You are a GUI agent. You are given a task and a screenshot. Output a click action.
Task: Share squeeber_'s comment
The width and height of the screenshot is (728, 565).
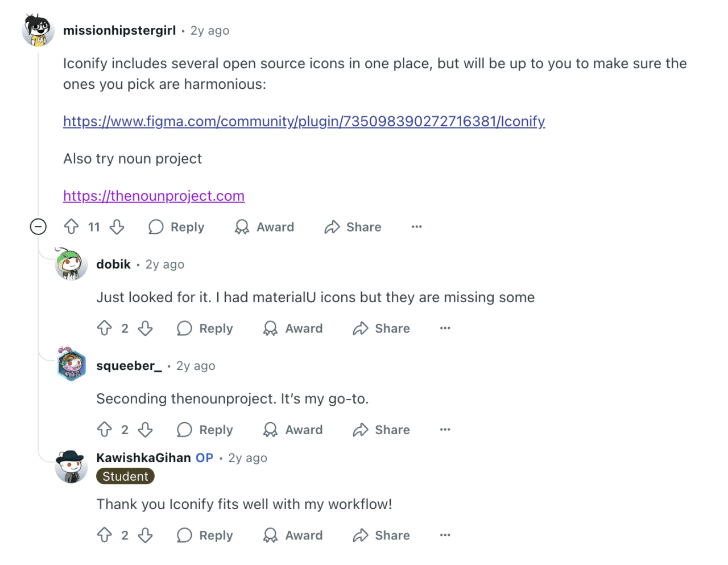point(381,430)
